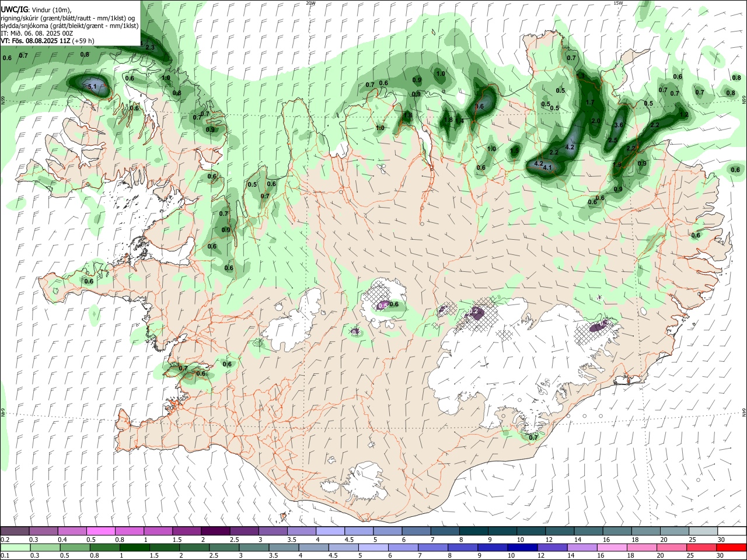The width and height of the screenshot is (747, 560).
Task: Select the rain scale swatch labeled 4.5
Action: (343, 547)
